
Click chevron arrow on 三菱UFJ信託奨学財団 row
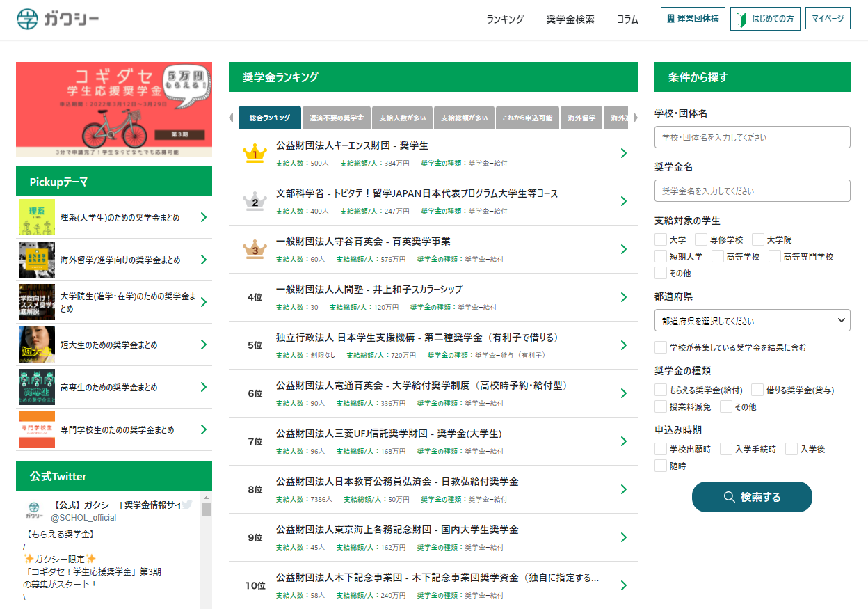point(624,441)
